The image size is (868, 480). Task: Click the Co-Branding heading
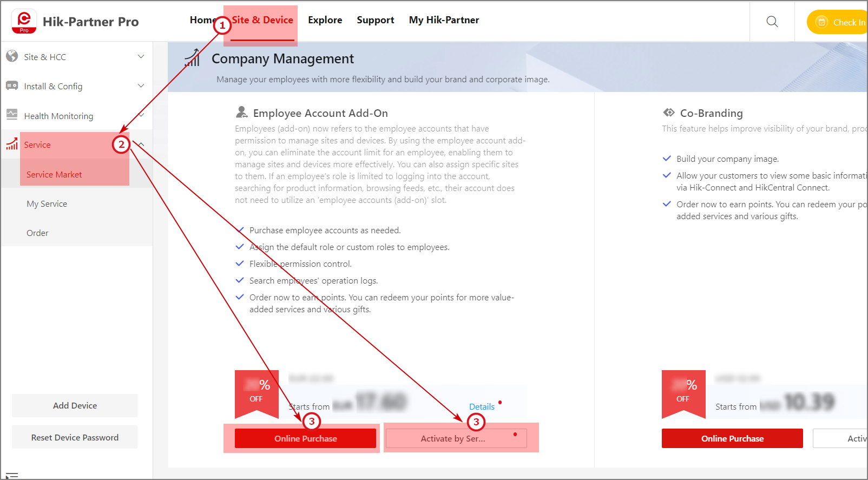click(x=711, y=113)
